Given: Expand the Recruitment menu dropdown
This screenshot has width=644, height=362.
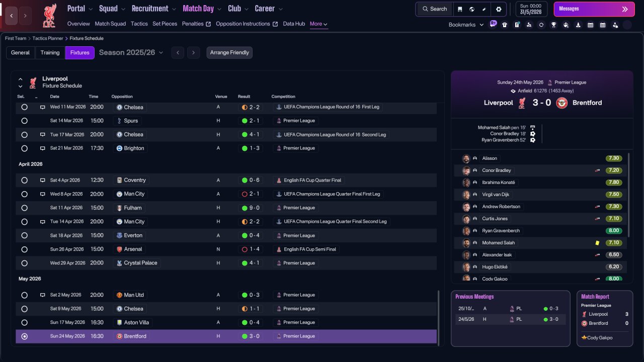Looking at the screenshot, I should 174,9.
